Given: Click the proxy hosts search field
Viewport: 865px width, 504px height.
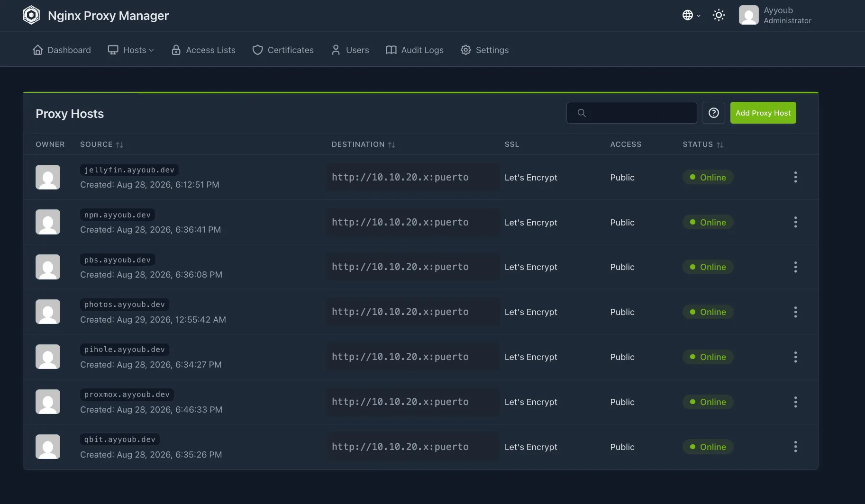Looking at the screenshot, I should click(631, 113).
